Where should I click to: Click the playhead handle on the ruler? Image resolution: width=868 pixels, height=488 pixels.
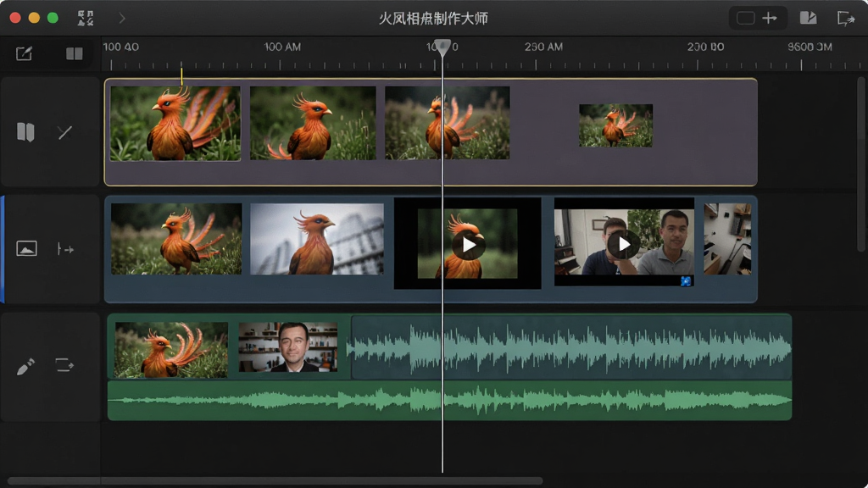442,47
